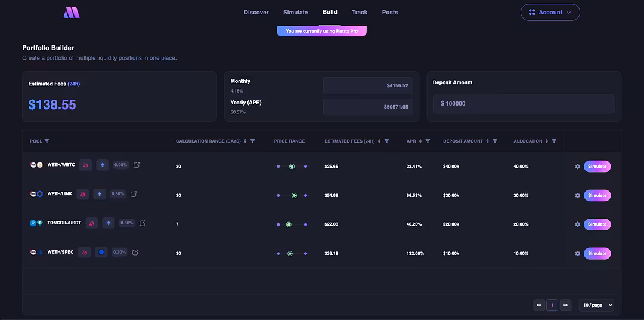Open settings gear for WETH/SPEC row

[577, 253]
